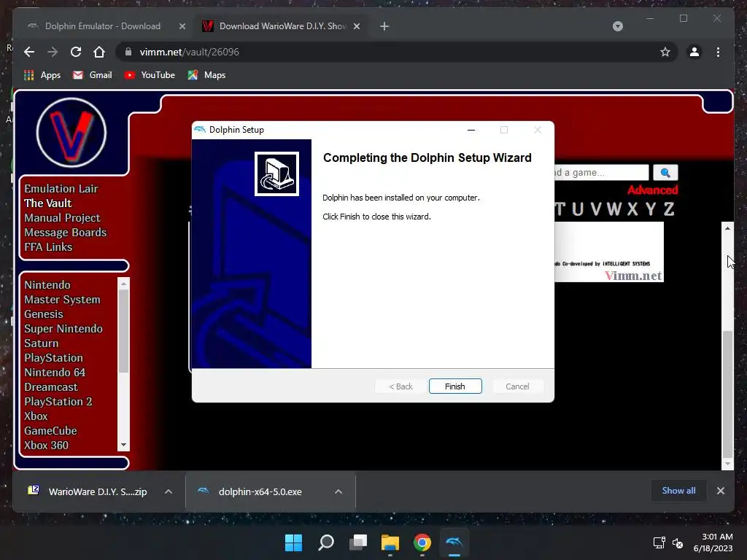747x560 pixels.
Task: Open Advanced search link
Action: tap(652, 190)
